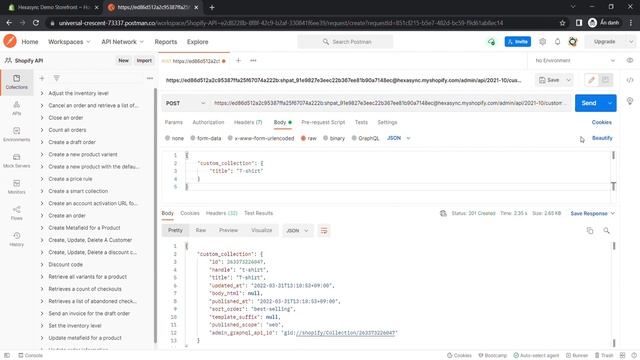Open the Mock Servers sidebar panel

[x=16, y=160]
